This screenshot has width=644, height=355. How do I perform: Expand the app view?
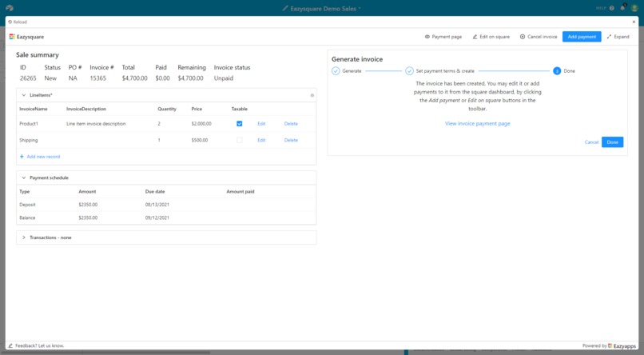point(618,37)
